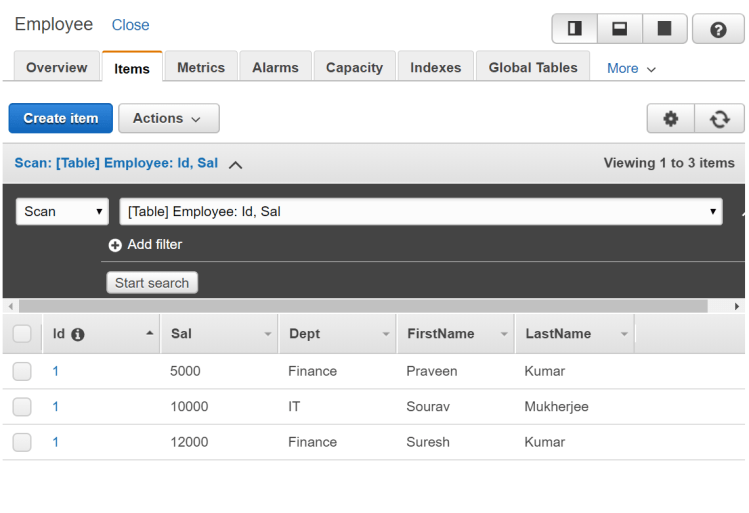Switch to side-by-side split panel layout
Image resolution: width=749 pixels, height=513 pixels.
tap(574, 29)
